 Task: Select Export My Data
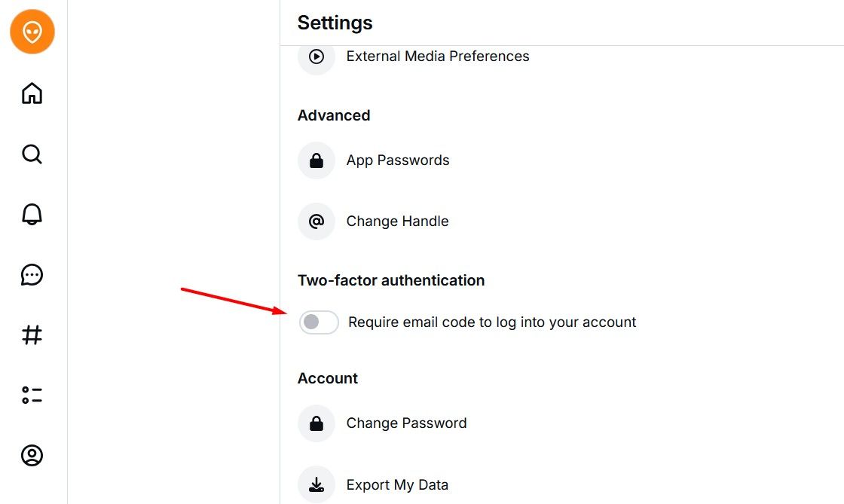point(397,484)
